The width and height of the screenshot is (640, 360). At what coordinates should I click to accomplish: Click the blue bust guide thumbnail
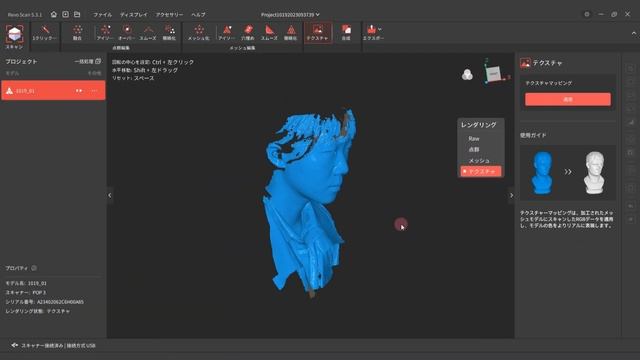[543, 173]
